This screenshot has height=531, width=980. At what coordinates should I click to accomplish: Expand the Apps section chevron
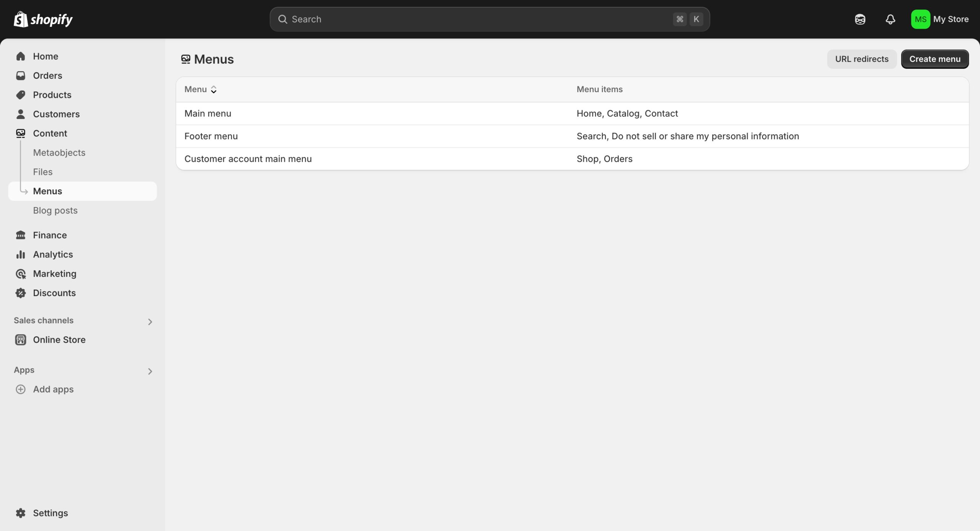[x=150, y=371]
